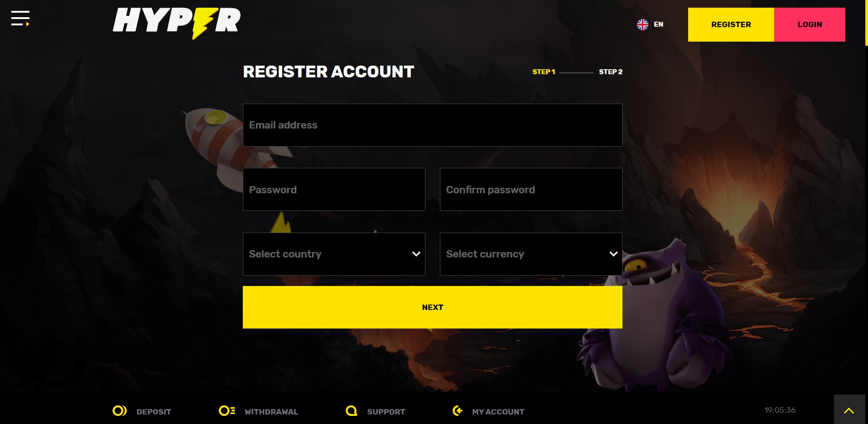Click the UK flag language icon
Screen dimensions: 868x424
(x=642, y=24)
